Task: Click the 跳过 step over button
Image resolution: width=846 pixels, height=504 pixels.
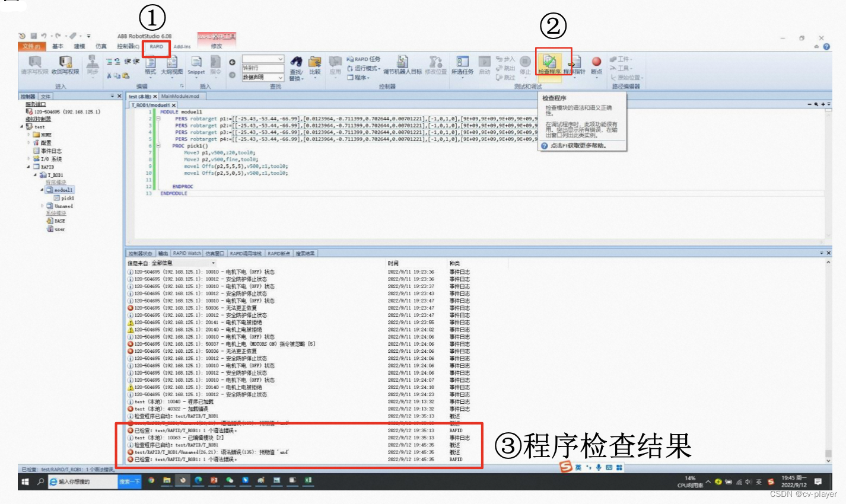Action: tap(505, 77)
